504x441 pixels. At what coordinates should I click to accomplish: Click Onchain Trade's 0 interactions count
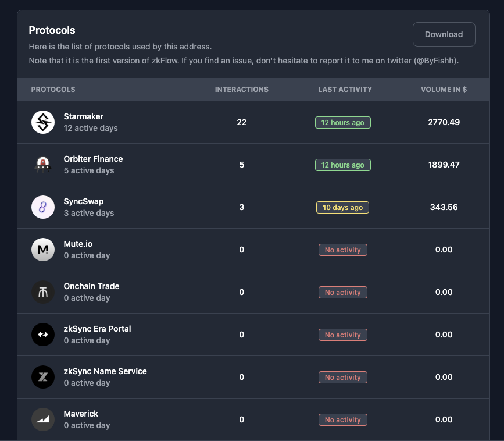[x=241, y=292]
